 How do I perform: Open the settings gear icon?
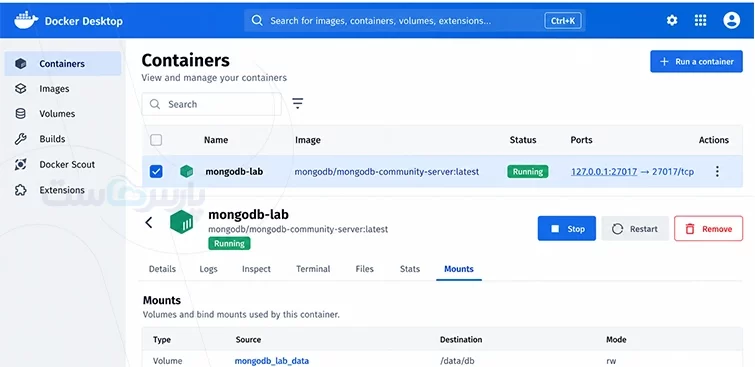coord(672,20)
